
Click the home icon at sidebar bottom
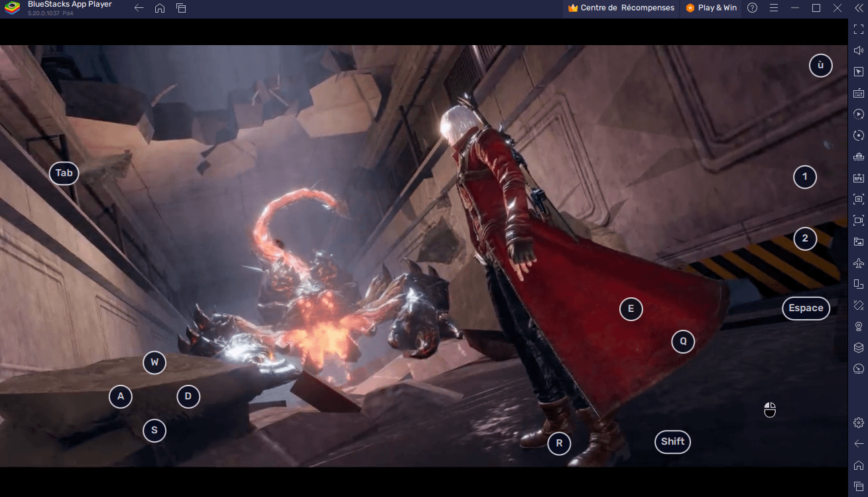coord(859,465)
